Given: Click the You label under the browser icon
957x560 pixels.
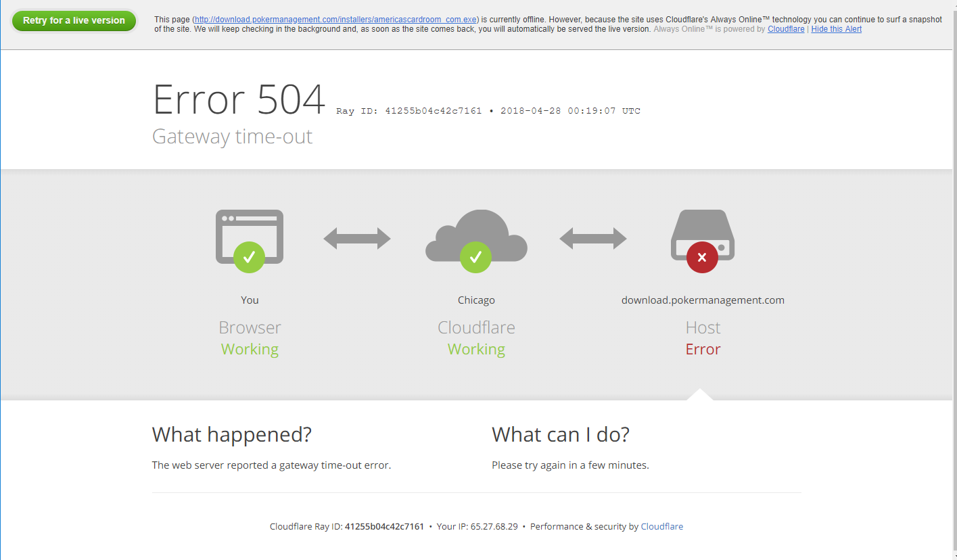Looking at the screenshot, I should click(250, 300).
